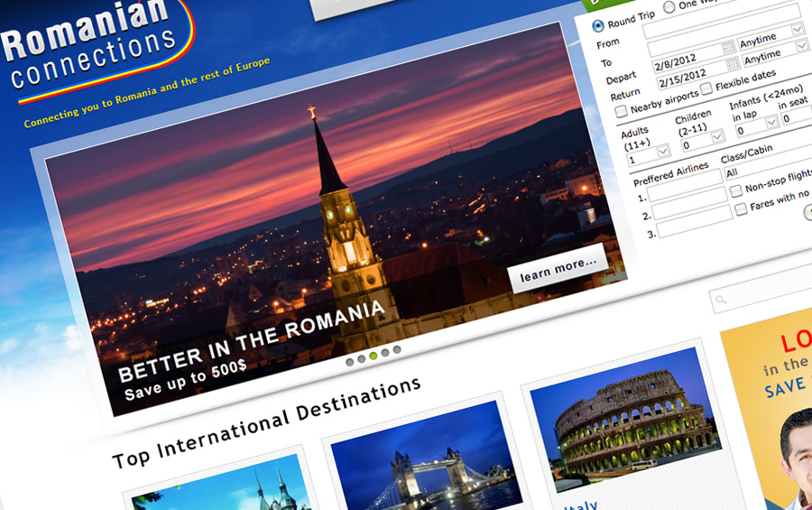This screenshot has width=812, height=510.
Task: Click the 'learn more...' button on the banner
Action: (558, 268)
